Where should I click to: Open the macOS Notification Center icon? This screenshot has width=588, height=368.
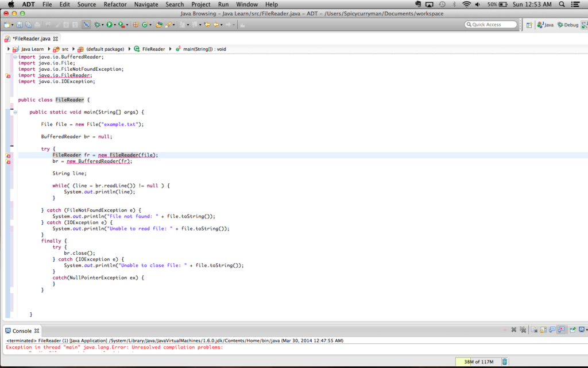(575, 5)
